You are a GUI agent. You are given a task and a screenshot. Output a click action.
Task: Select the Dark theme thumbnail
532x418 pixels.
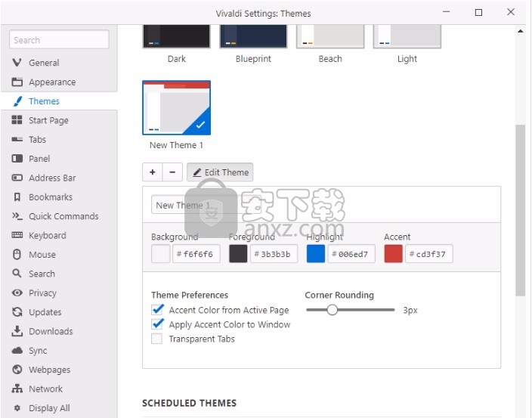tap(176, 36)
